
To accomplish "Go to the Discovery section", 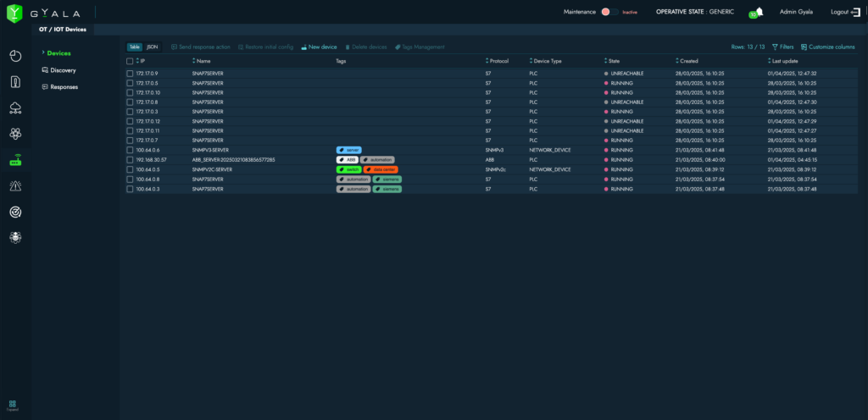I will pos(63,70).
